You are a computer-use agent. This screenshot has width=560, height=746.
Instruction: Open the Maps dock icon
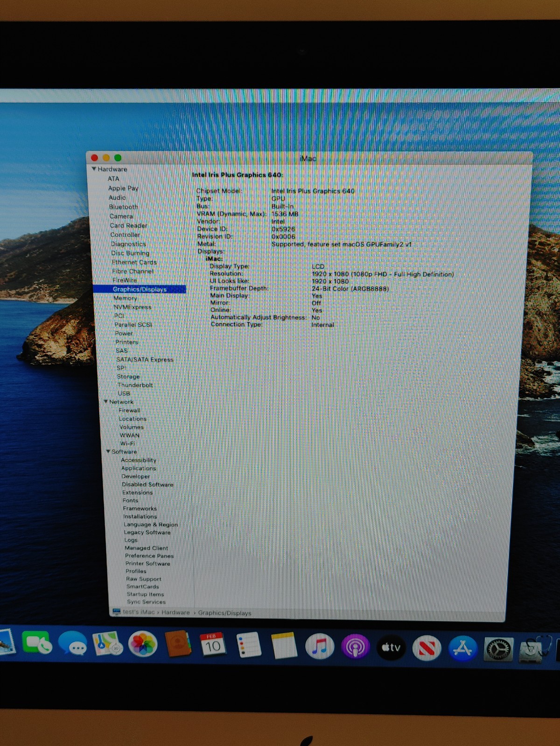coord(107,644)
